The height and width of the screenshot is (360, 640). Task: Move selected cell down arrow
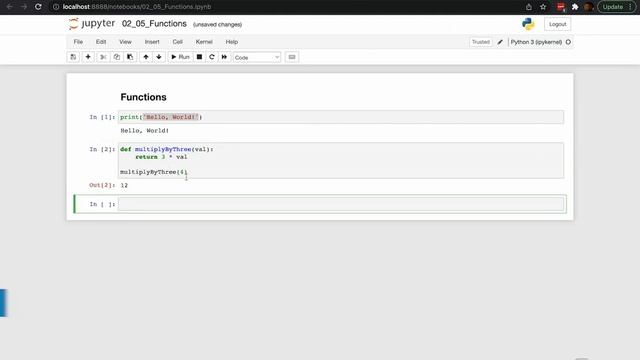coord(159,57)
